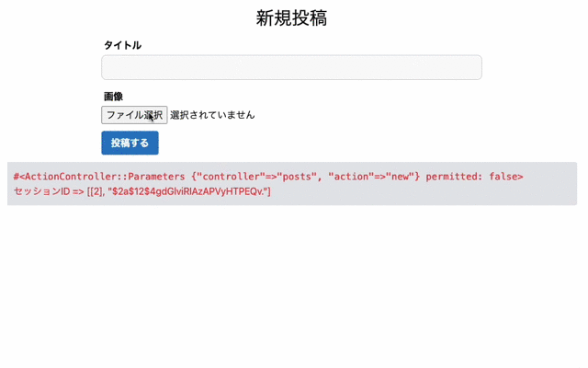The image size is (588, 368).
Task: Click the $2a$12$ session hash string
Action: (187, 191)
